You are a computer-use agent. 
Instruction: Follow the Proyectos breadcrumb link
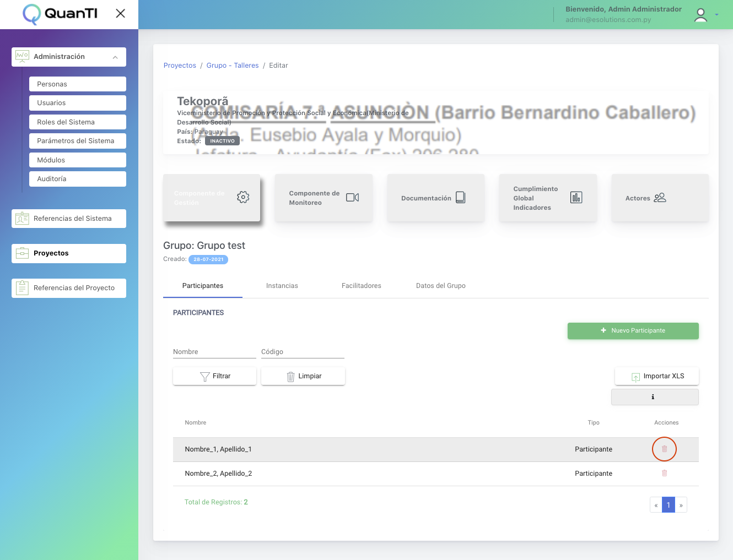click(180, 66)
